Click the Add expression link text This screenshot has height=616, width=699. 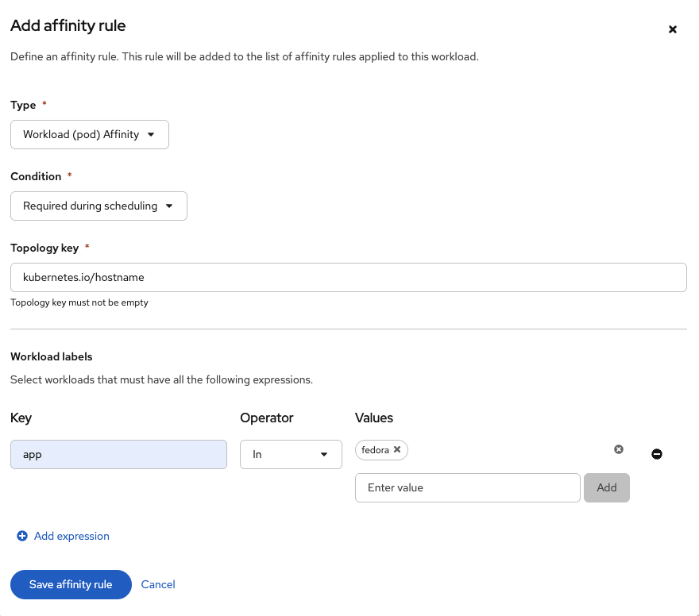tap(71, 537)
